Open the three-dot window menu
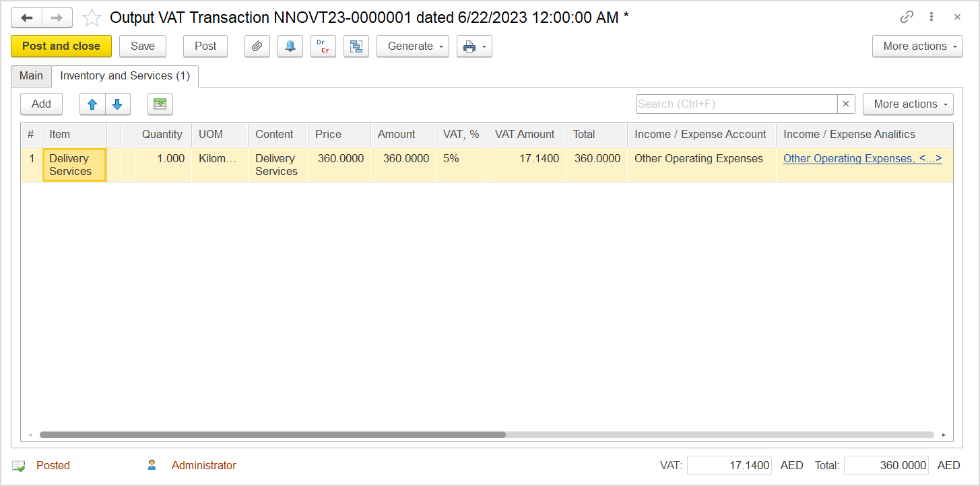 click(932, 18)
